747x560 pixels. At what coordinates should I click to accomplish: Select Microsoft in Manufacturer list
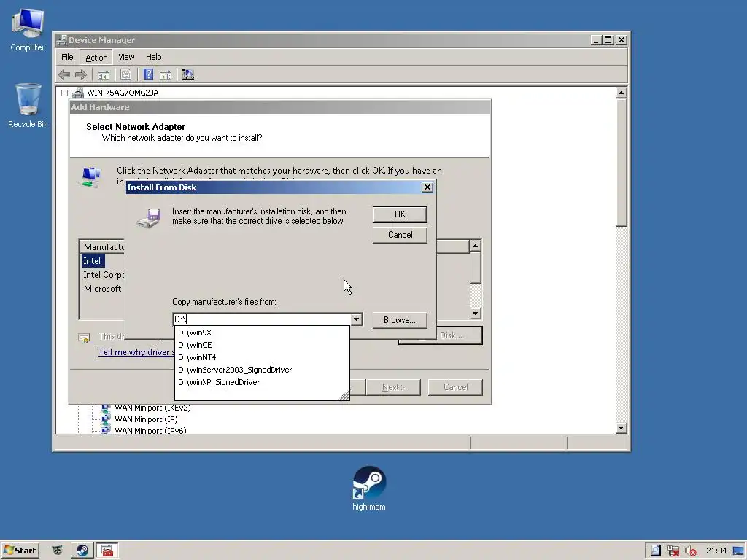(102, 289)
